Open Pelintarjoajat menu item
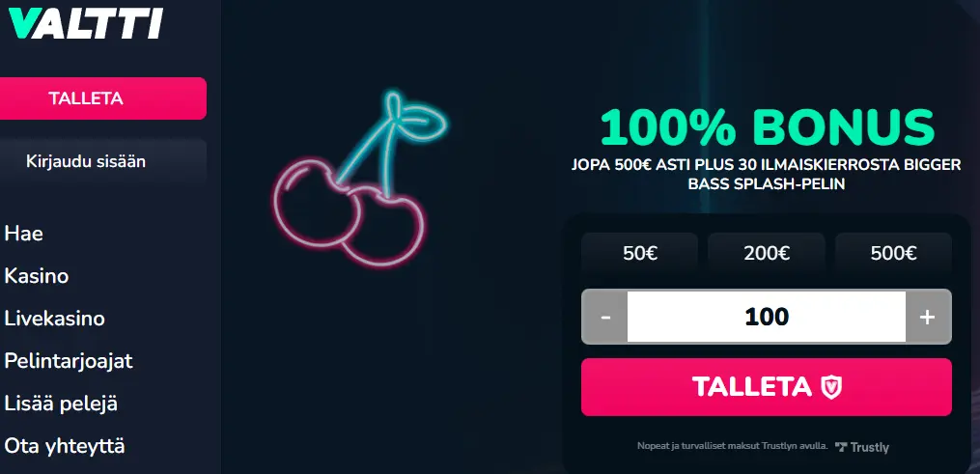 click(x=69, y=361)
